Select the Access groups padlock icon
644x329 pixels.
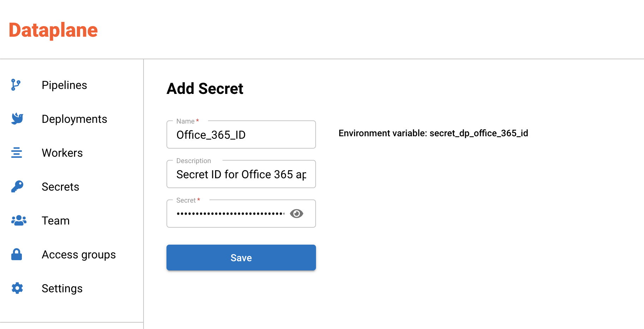pos(17,254)
